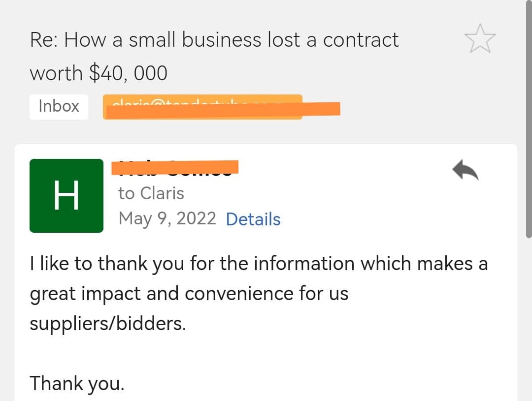This screenshot has width=532, height=401.
Task: Star this email conversation
Action: click(x=480, y=39)
